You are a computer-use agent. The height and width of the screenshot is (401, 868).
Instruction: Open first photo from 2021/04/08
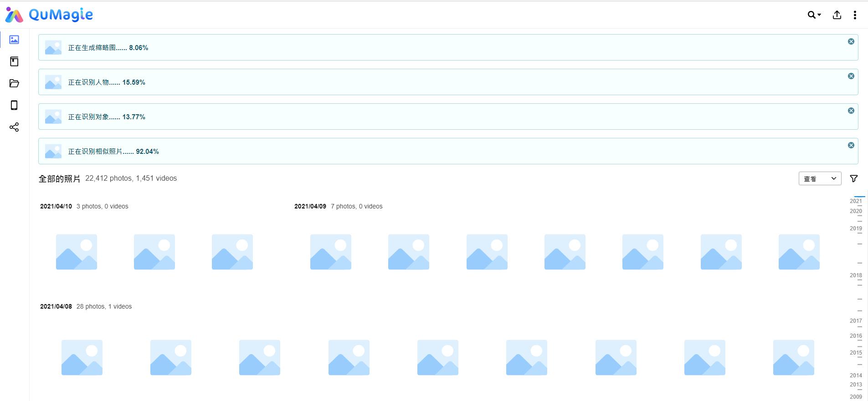[82, 357]
